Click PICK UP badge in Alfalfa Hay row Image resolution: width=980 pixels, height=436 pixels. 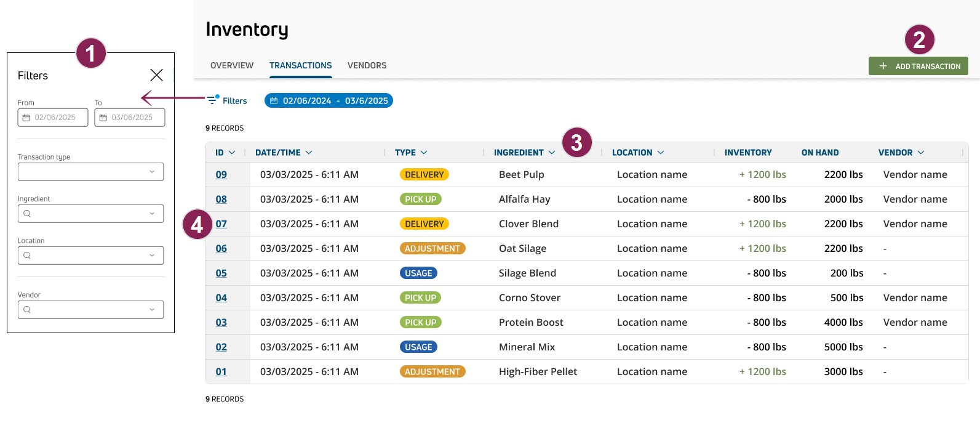[x=421, y=200]
